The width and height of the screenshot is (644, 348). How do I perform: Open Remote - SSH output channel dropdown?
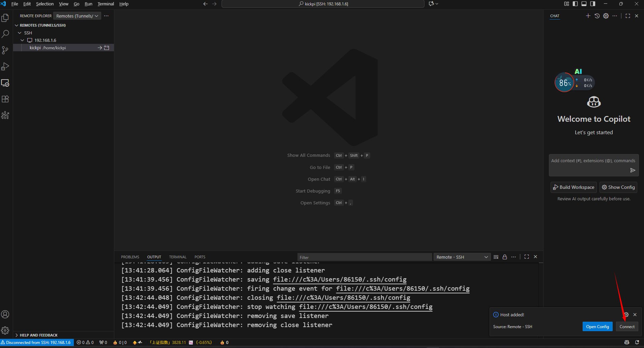[x=462, y=257]
